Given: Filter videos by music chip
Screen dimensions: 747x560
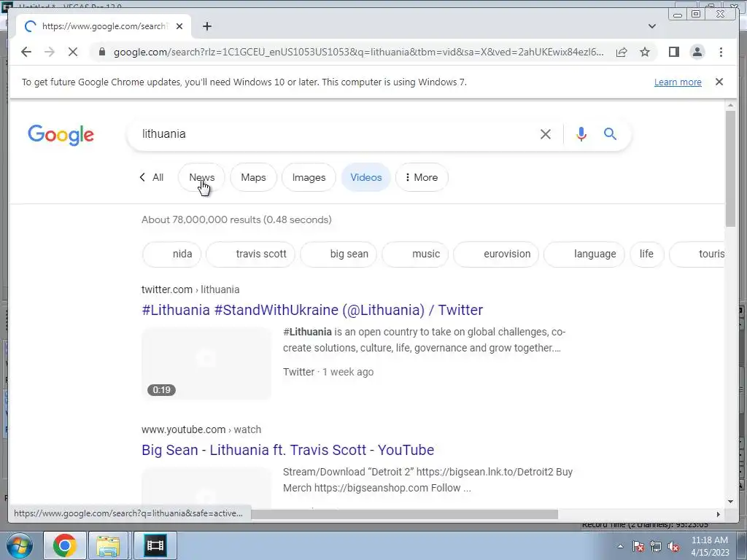Looking at the screenshot, I should [x=415, y=254].
